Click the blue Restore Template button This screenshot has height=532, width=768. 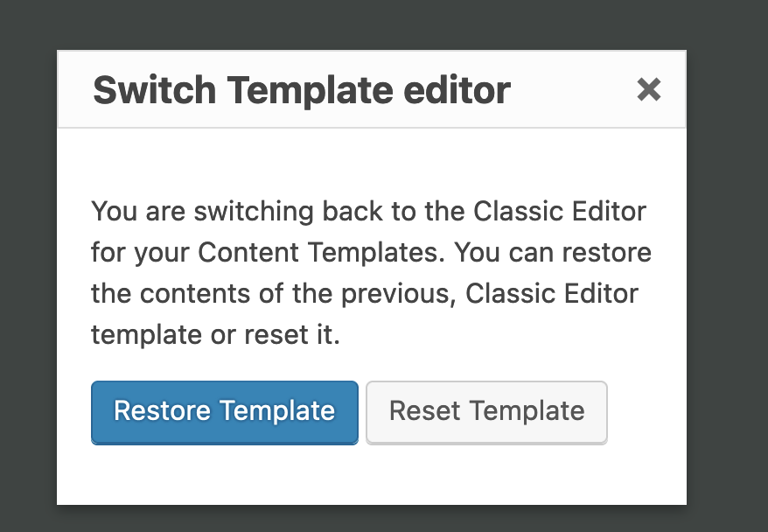(x=224, y=412)
